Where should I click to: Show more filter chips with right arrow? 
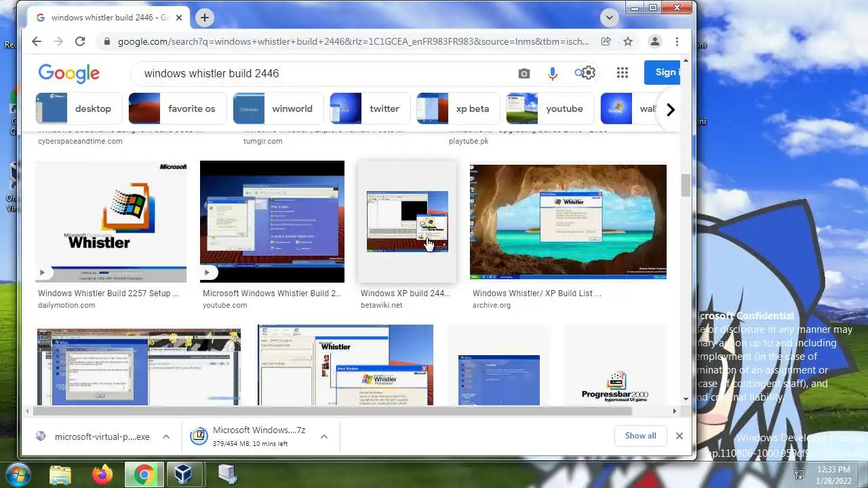pyautogui.click(x=670, y=109)
